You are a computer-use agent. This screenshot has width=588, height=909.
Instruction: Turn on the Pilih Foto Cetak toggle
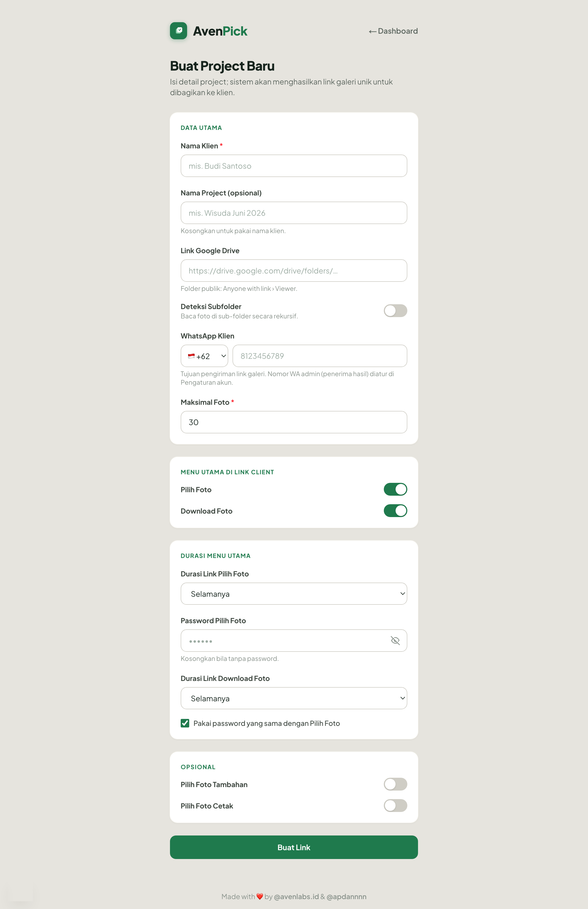click(x=395, y=806)
